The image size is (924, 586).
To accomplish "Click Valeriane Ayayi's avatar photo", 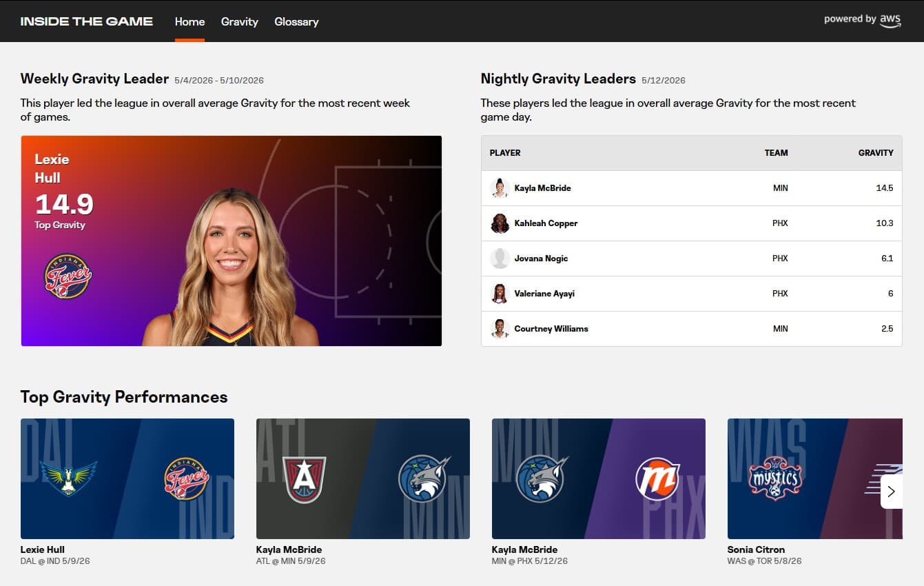I will point(500,294).
